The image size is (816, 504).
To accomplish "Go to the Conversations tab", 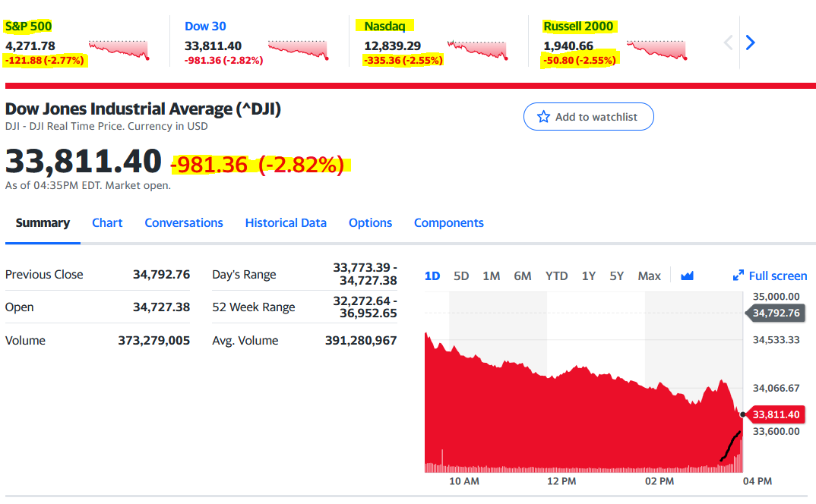I will pos(184,223).
